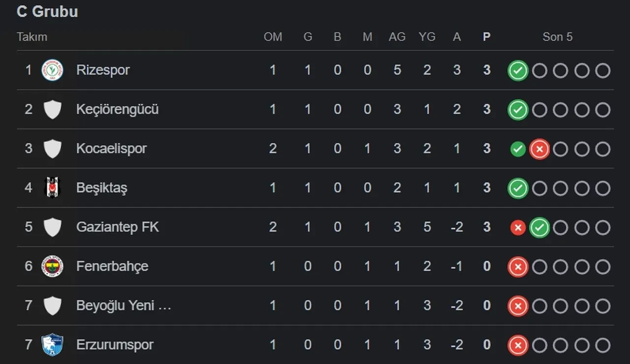Click the Erzurumspor club crest icon
This screenshot has width=630, height=364.
(52, 345)
